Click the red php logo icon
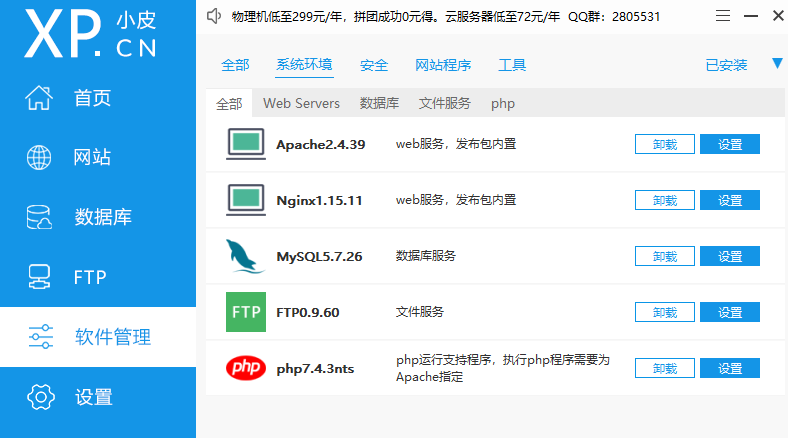 [245, 368]
